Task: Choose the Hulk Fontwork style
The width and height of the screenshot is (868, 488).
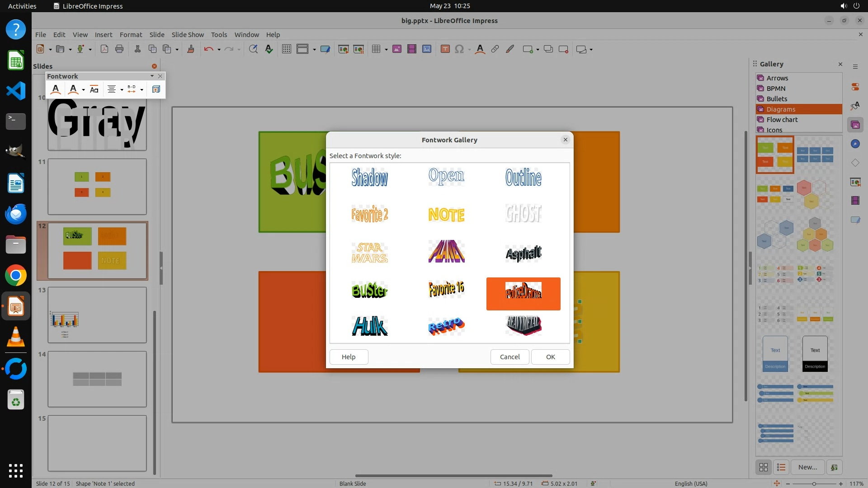Action: click(369, 326)
